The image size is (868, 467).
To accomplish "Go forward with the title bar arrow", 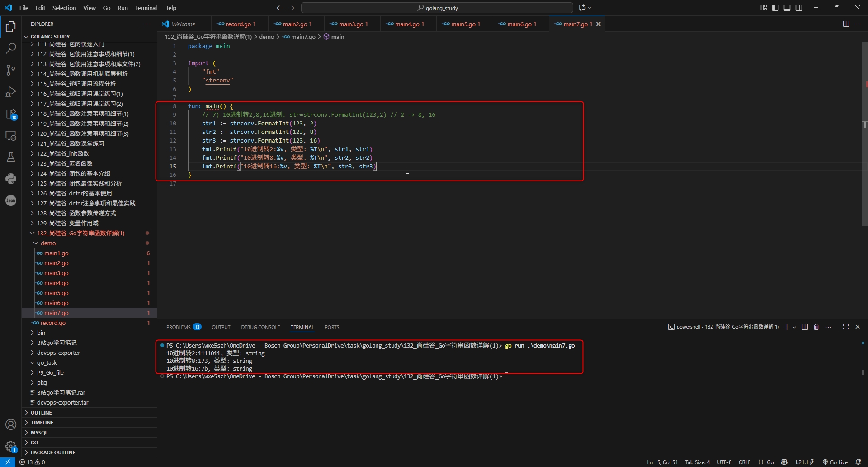I will tap(292, 8).
